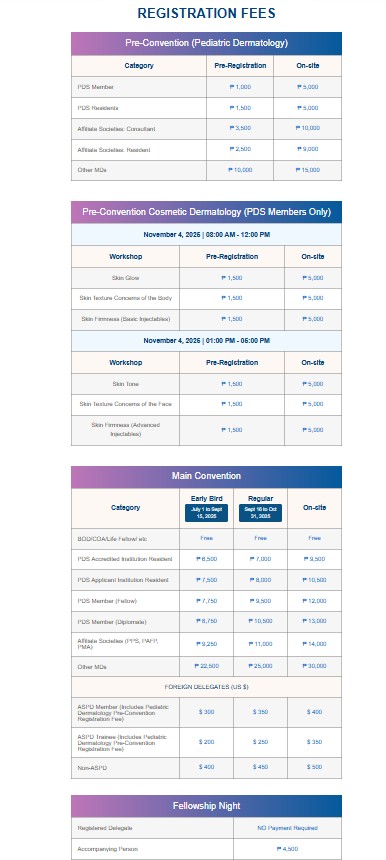Image resolution: width=386 pixels, height=860 pixels.
Task: Click the REGISTRATION FEES heading
Action: point(206,13)
